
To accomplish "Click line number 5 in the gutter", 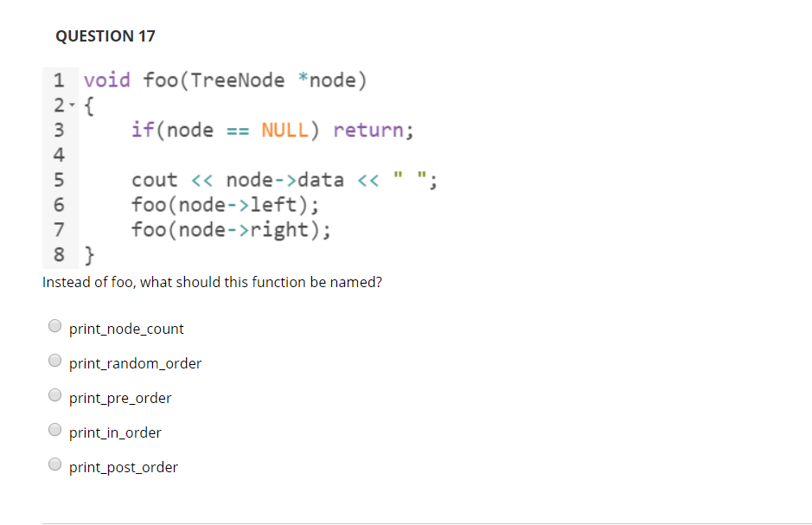I will tap(59, 180).
